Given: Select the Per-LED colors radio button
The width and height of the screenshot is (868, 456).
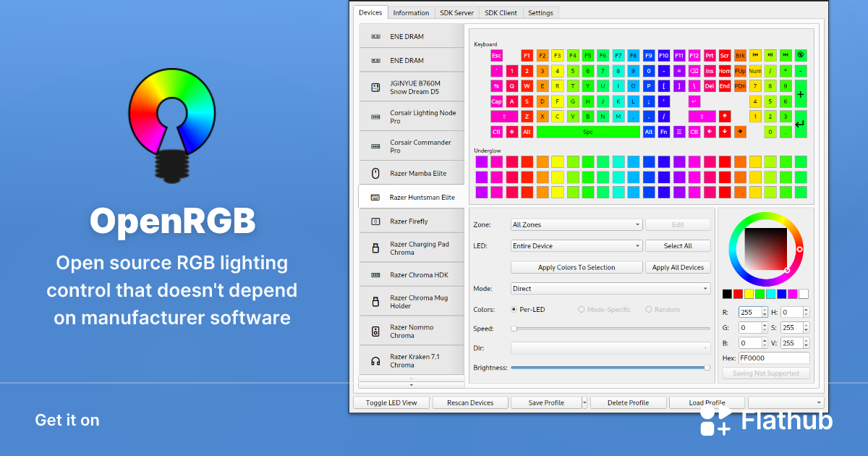Looking at the screenshot, I should (x=514, y=310).
